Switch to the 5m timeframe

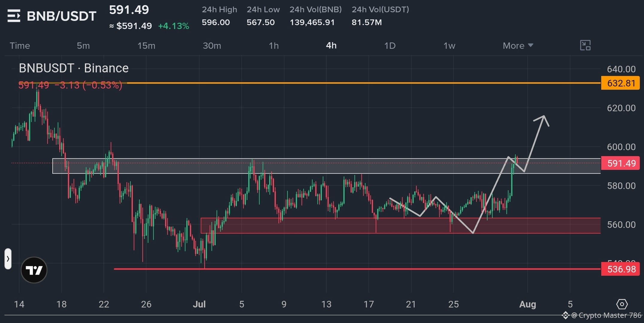[83, 45]
